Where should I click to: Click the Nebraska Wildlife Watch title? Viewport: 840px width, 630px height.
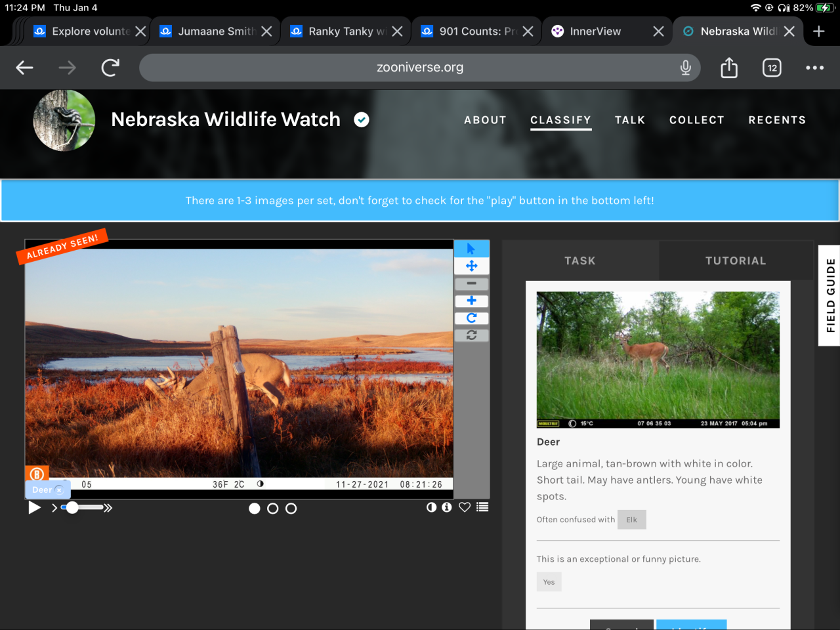226,119
